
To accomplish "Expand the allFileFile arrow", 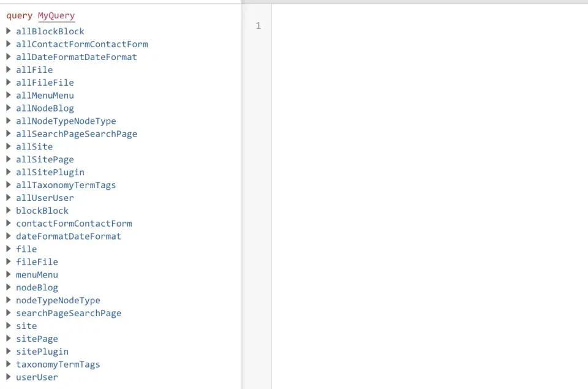I will coord(8,81).
